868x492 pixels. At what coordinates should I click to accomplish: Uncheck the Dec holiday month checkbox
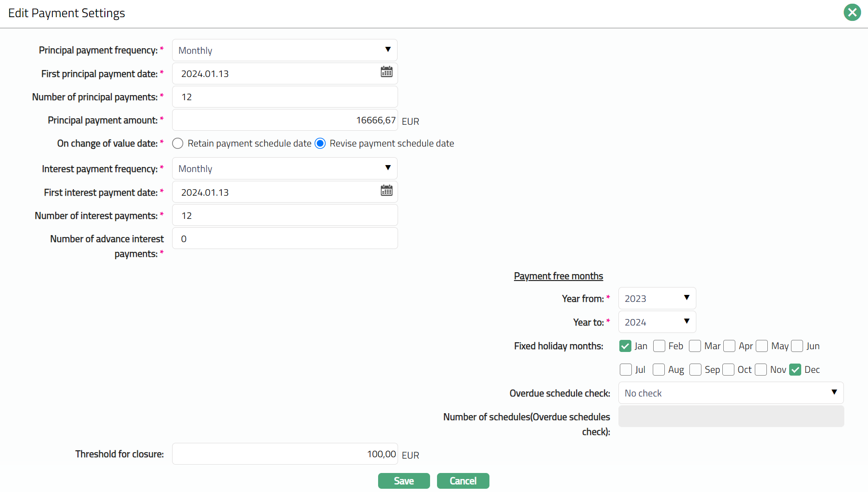coord(795,370)
